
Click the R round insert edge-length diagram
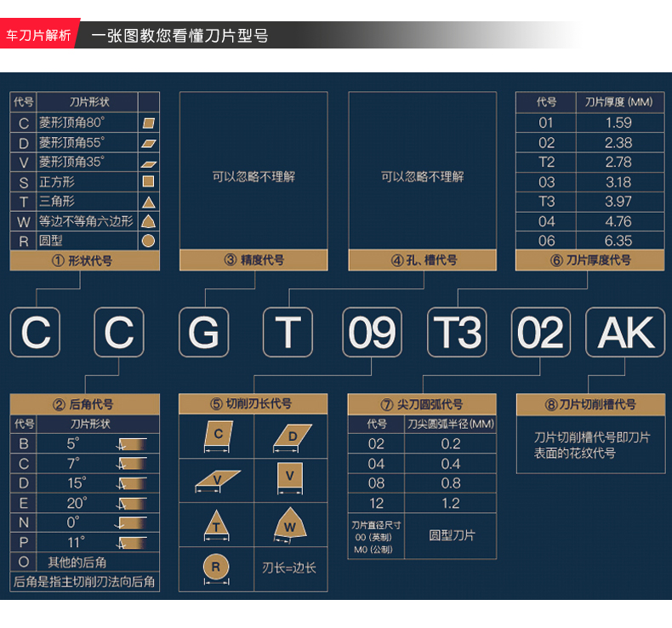point(216,568)
